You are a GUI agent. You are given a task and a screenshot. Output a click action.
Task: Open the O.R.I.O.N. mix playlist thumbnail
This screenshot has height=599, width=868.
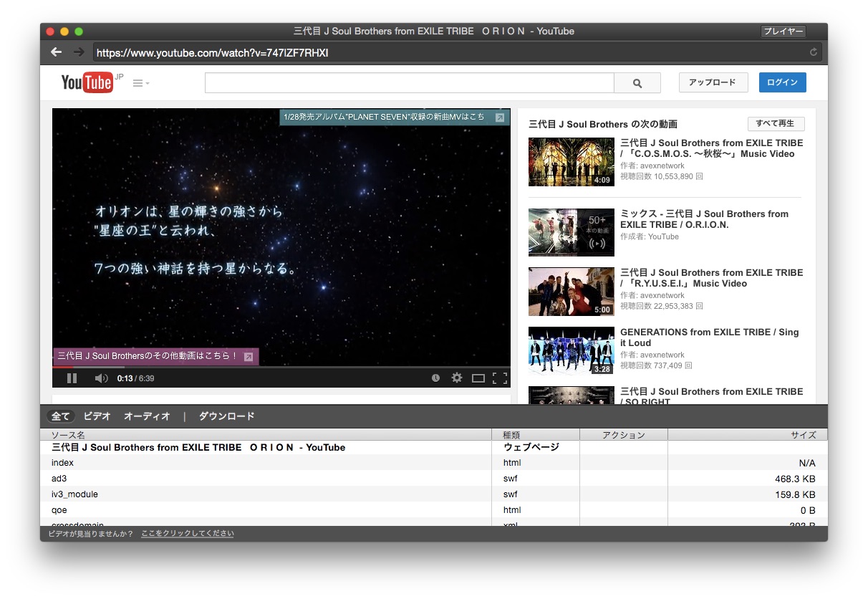point(572,232)
